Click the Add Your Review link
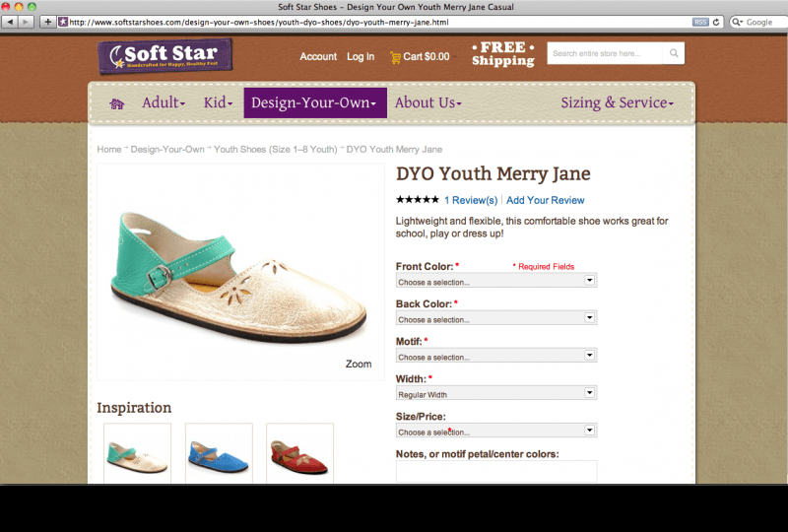This screenshot has height=532, width=788. point(545,200)
